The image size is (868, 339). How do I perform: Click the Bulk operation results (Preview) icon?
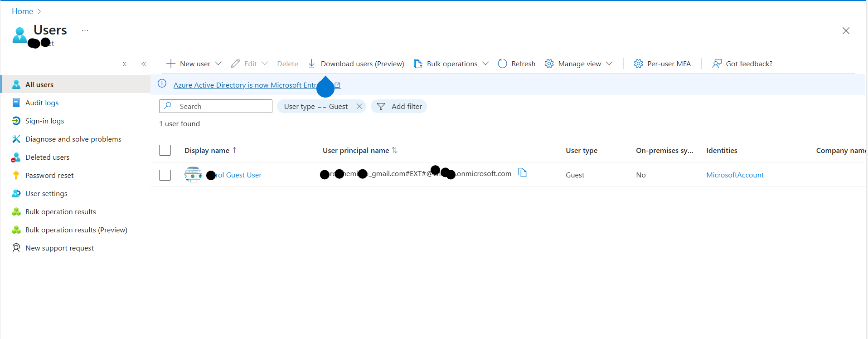pyautogui.click(x=16, y=230)
